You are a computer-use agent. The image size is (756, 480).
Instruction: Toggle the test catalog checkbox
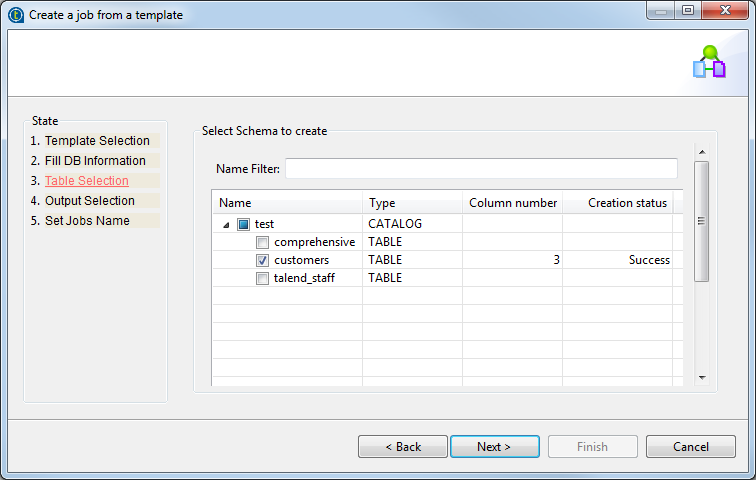243,224
